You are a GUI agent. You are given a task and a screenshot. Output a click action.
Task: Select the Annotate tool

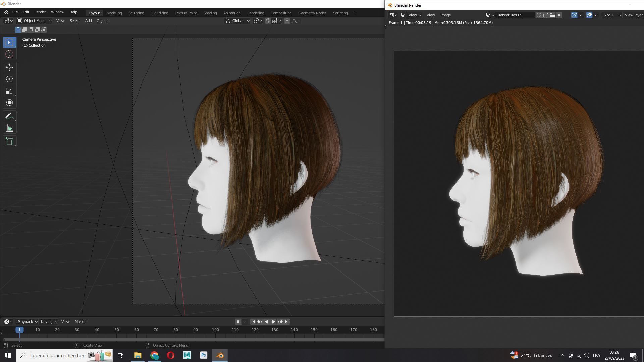click(x=9, y=116)
